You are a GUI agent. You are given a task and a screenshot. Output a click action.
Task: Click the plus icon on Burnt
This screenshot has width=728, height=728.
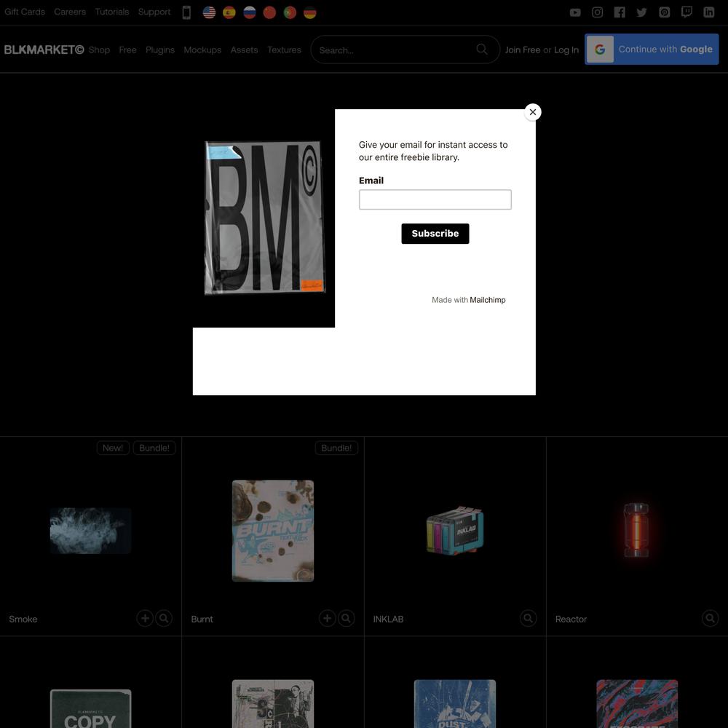click(328, 618)
